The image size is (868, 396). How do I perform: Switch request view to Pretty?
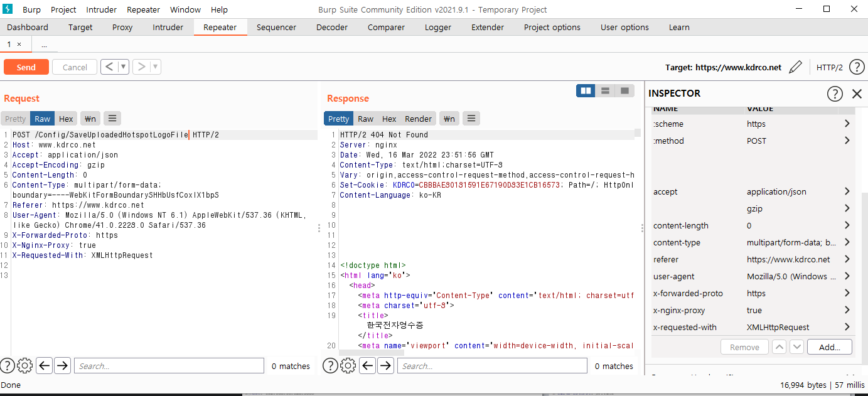(16, 119)
